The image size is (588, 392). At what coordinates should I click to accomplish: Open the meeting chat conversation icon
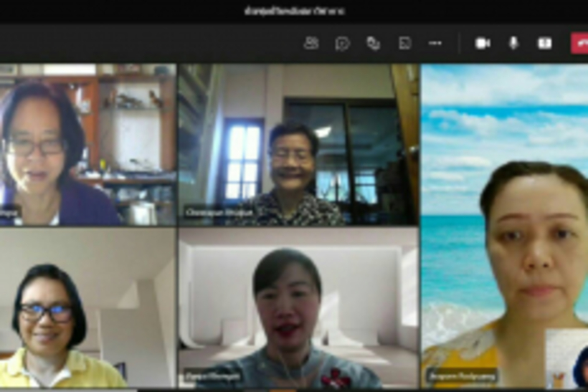click(342, 43)
